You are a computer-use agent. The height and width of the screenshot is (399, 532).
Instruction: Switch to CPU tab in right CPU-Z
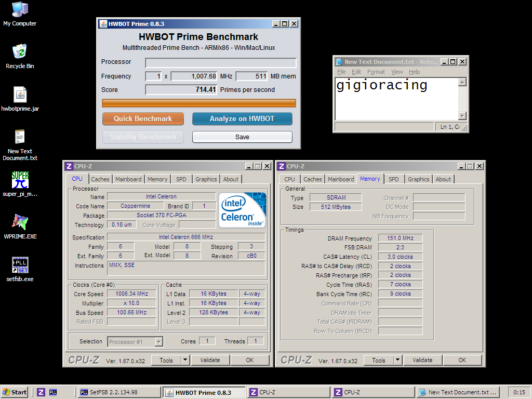point(289,179)
